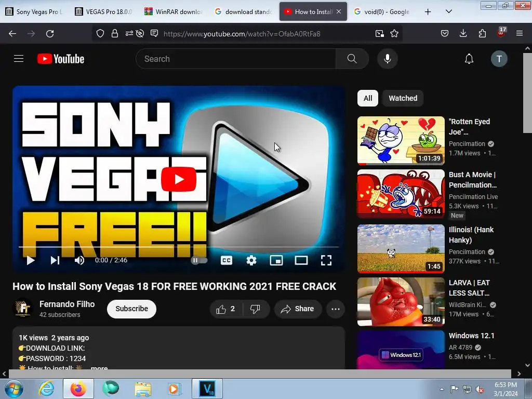Dislike this video

[x=255, y=309]
